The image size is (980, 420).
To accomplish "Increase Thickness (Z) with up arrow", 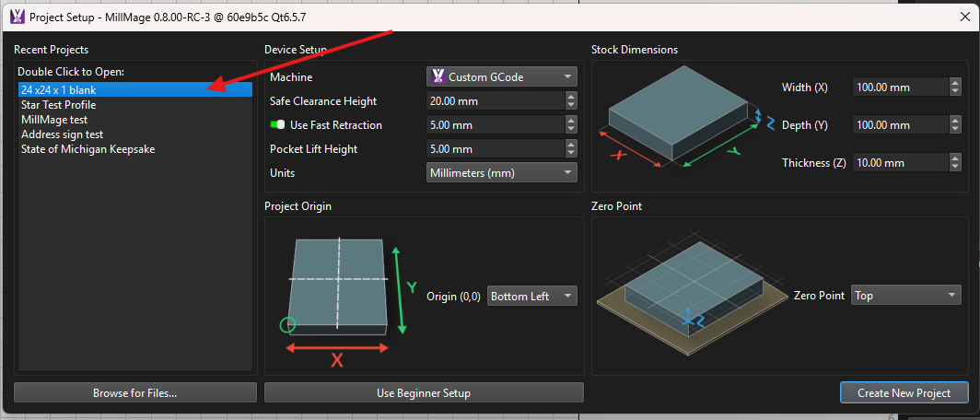I will click(x=955, y=158).
